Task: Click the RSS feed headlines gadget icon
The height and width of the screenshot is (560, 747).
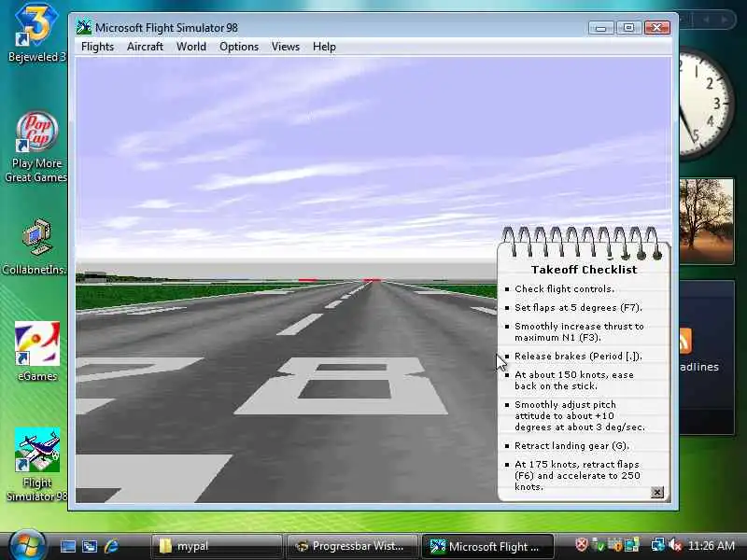Action: click(685, 341)
